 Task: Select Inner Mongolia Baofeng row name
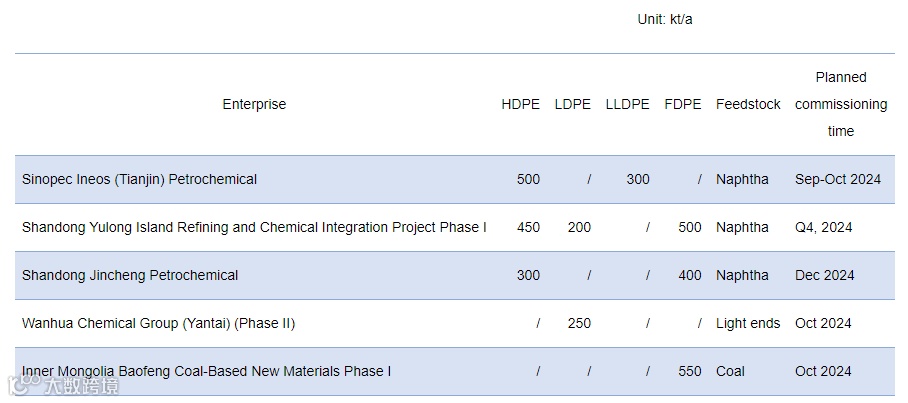[206, 371]
